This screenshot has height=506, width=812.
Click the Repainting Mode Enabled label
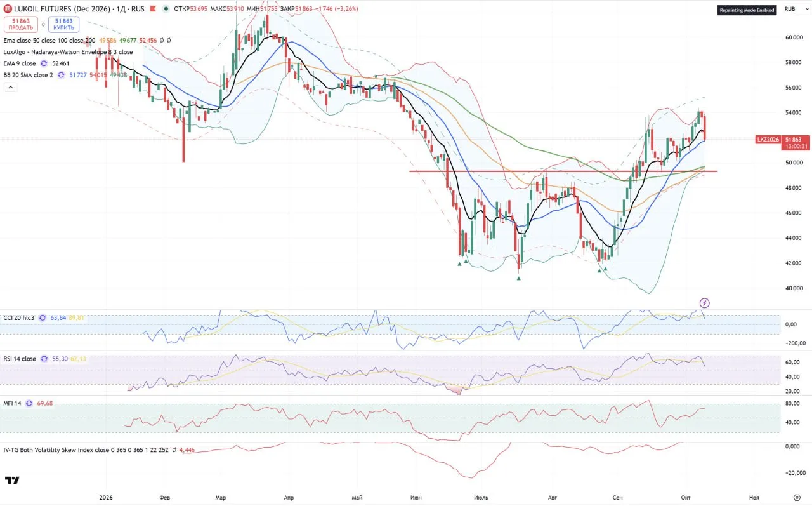click(x=747, y=10)
